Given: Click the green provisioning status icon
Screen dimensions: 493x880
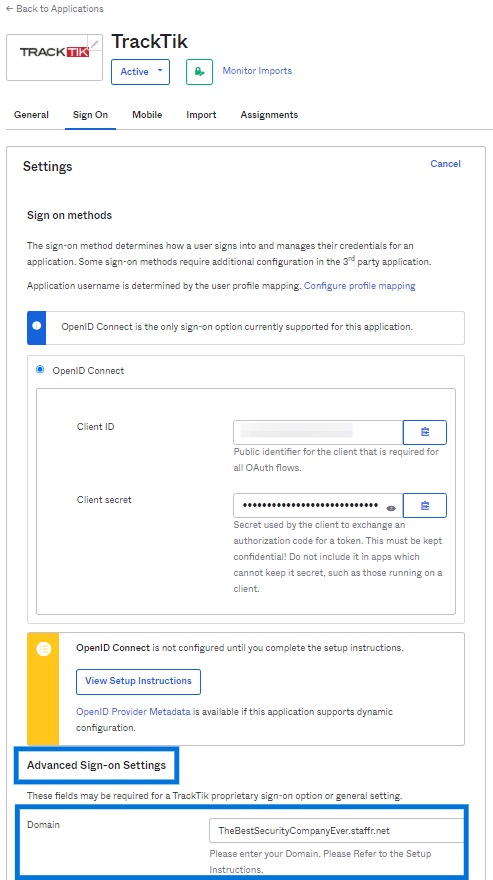Looking at the screenshot, I should [x=199, y=72].
